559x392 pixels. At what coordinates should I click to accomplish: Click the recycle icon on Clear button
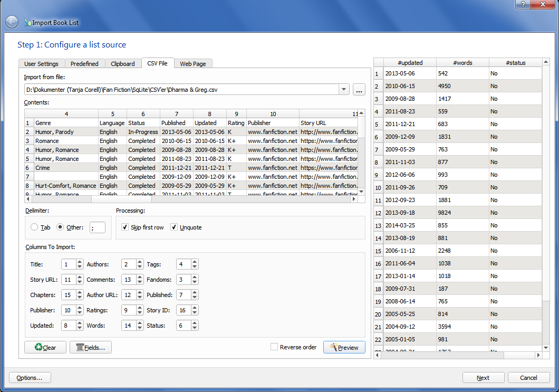(x=38, y=347)
